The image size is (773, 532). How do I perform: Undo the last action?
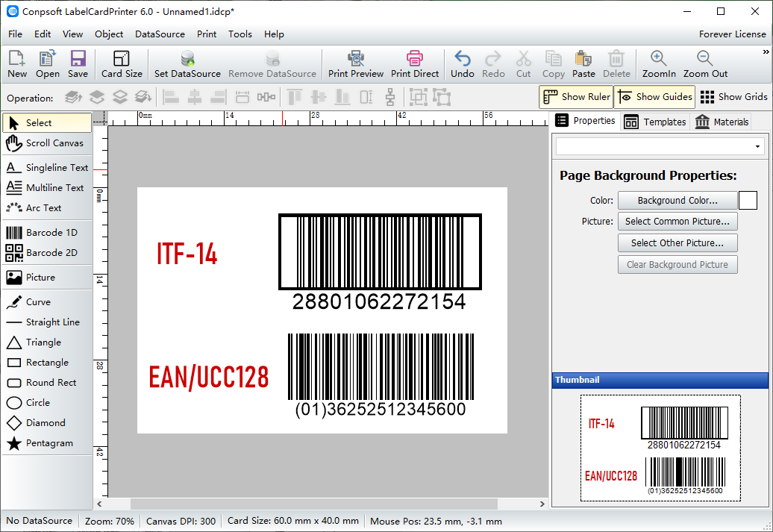(462, 64)
